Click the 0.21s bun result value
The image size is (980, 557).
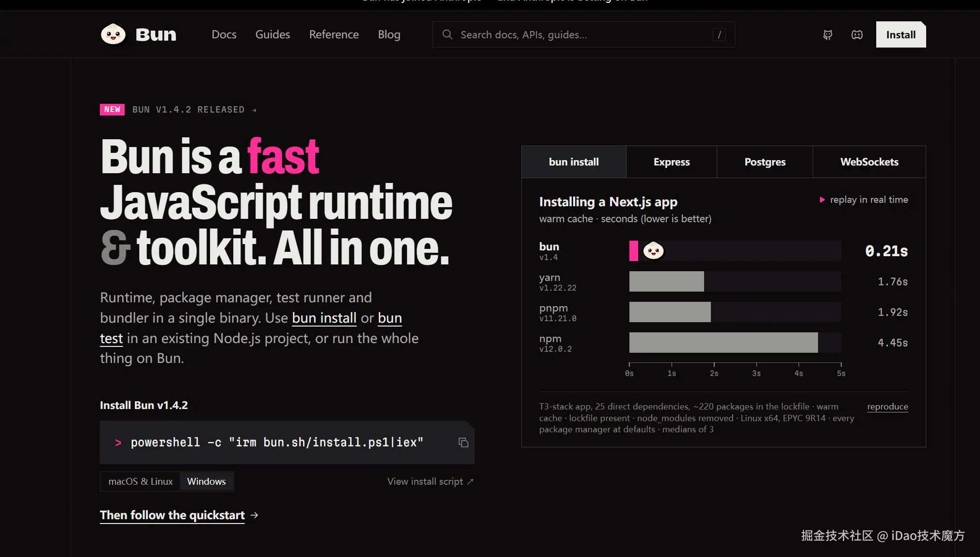click(886, 251)
